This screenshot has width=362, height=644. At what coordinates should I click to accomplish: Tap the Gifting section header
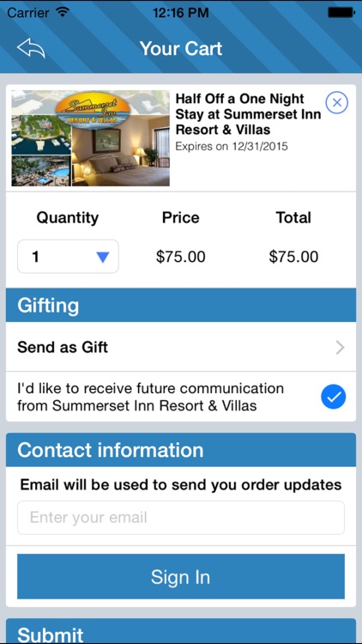click(x=181, y=305)
